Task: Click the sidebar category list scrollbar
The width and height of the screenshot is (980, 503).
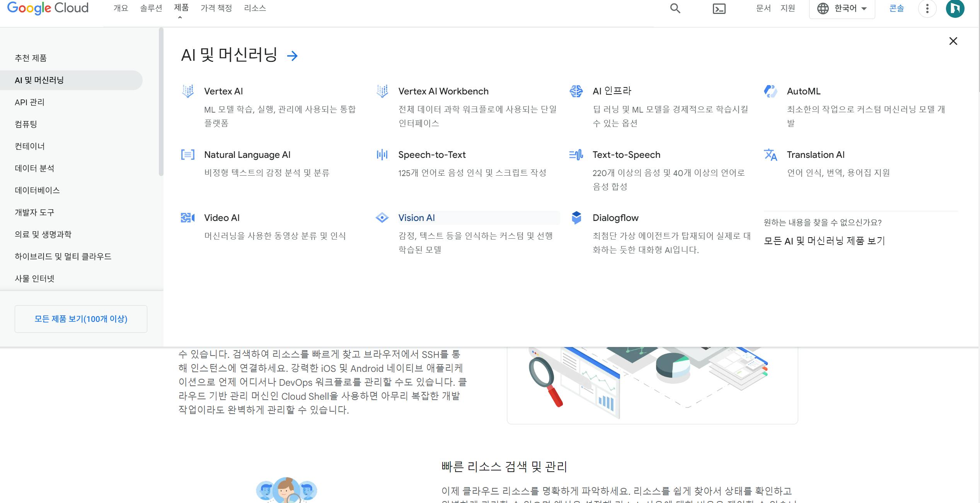Action: click(x=161, y=103)
